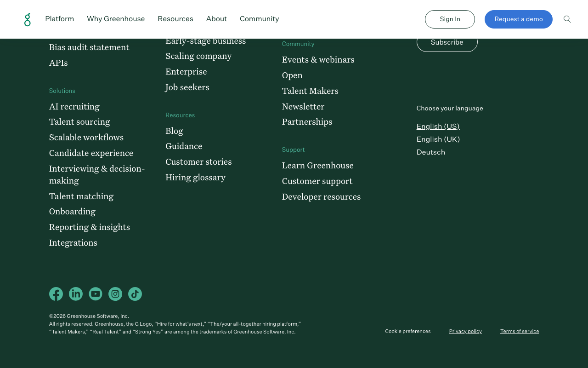Open Job seekers link
Screen dimensions: 588x368
[x=187, y=87]
